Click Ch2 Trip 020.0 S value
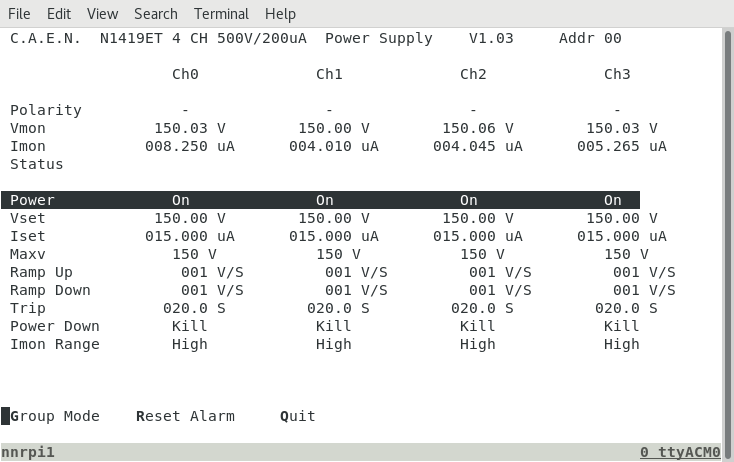Screen dimensions: 734x462 482,308
